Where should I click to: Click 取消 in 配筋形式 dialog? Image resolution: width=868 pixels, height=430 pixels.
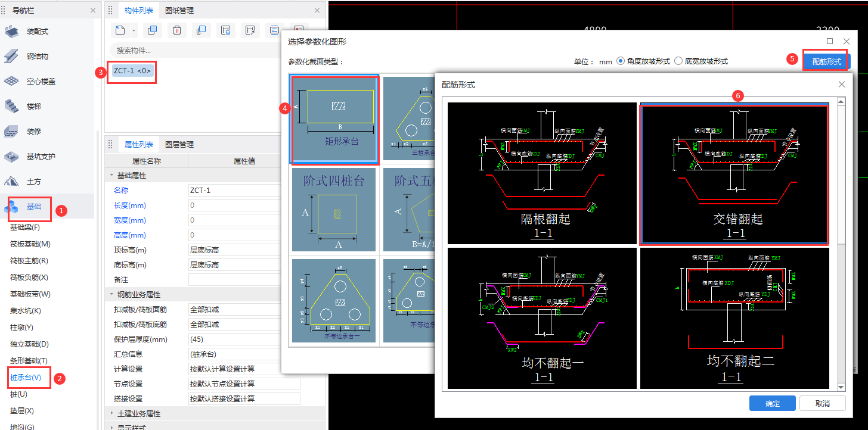(822, 403)
